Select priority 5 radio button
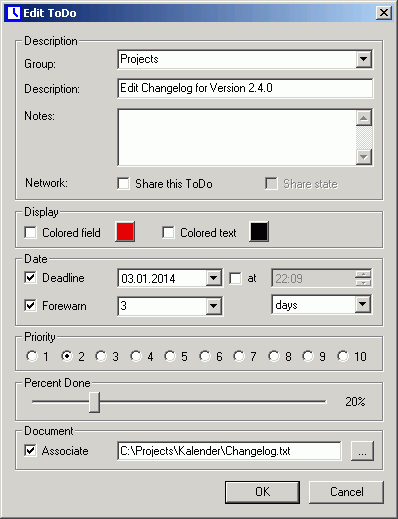This screenshot has height=519, width=398. click(x=170, y=356)
